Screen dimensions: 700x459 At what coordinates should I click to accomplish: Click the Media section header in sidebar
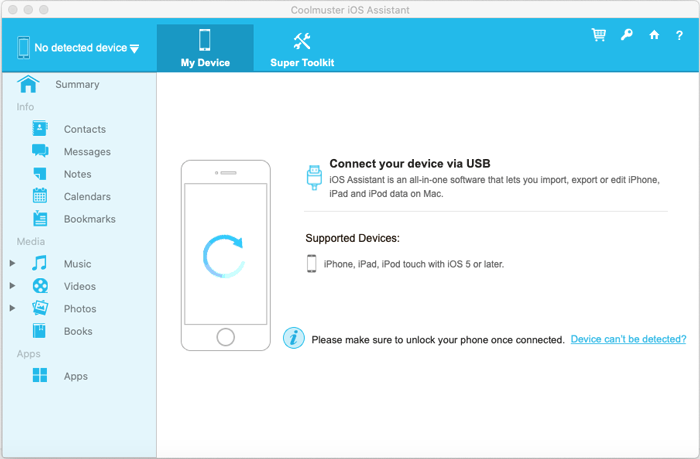pos(31,241)
